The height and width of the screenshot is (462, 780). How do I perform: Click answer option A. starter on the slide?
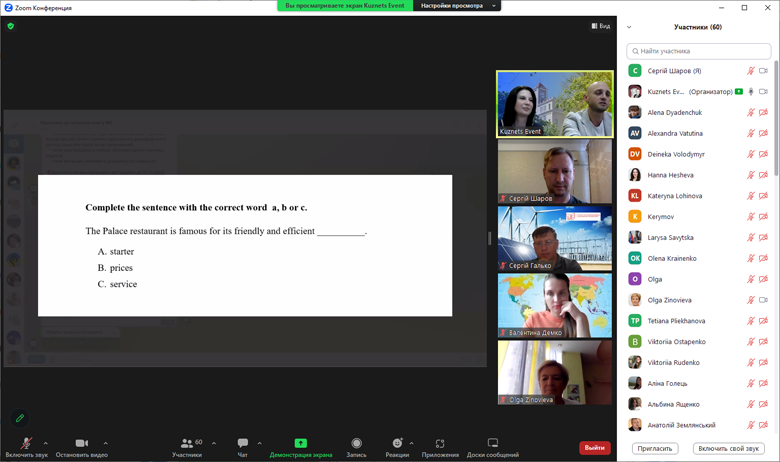pyautogui.click(x=116, y=252)
